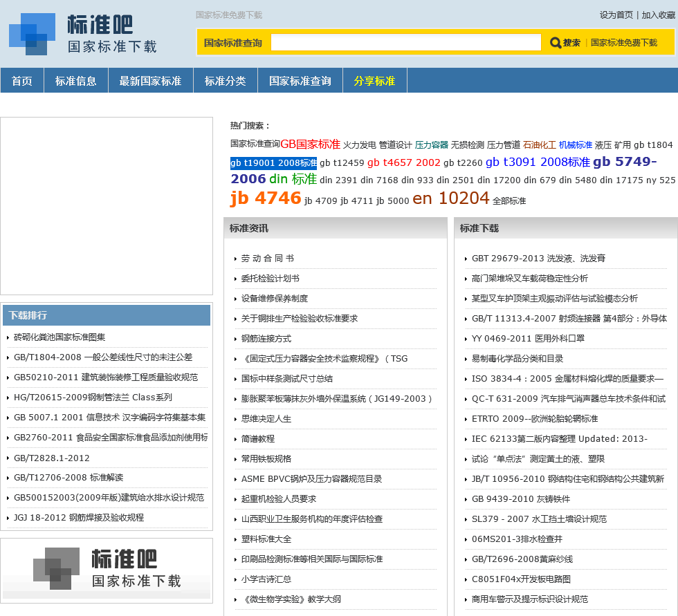The height and width of the screenshot is (616, 678).
Task: Select the 标准分类 navigation item
Action: click(x=225, y=81)
